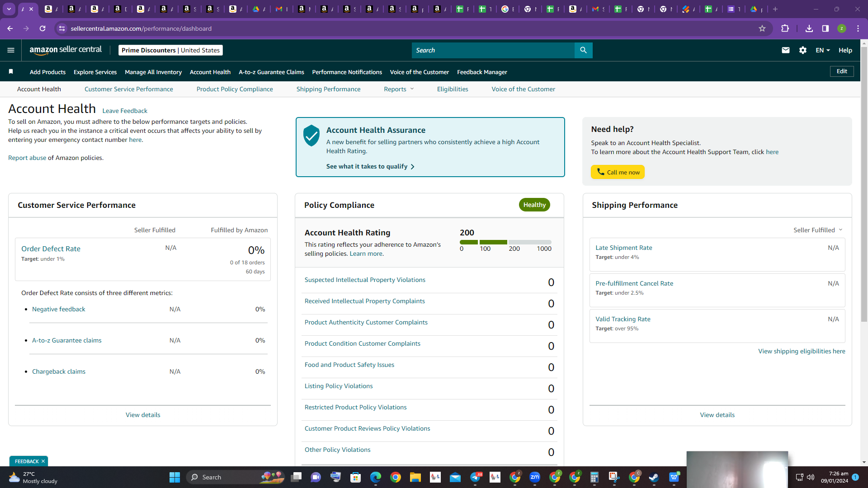Switch to Customer Service Performance tab
Image resolution: width=868 pixels, height=488 pixels.
[129, 89]
